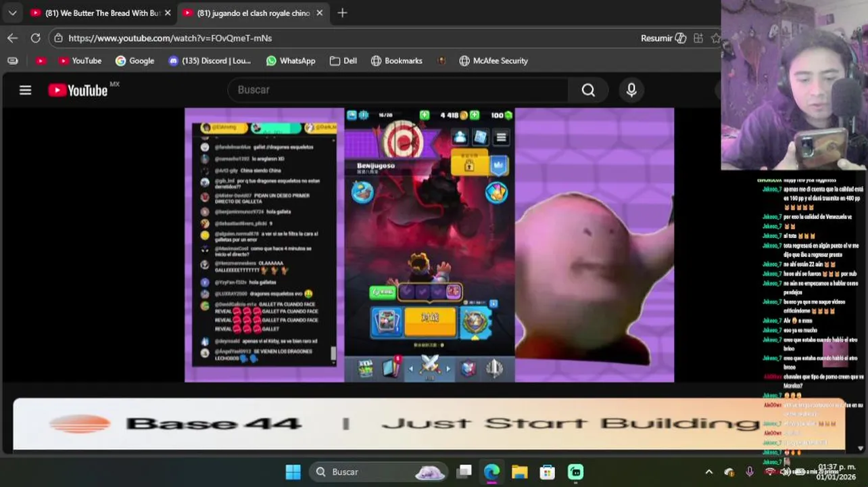Screen dimensions: 868x487
Task: Reload the current page
Action: 35,38
